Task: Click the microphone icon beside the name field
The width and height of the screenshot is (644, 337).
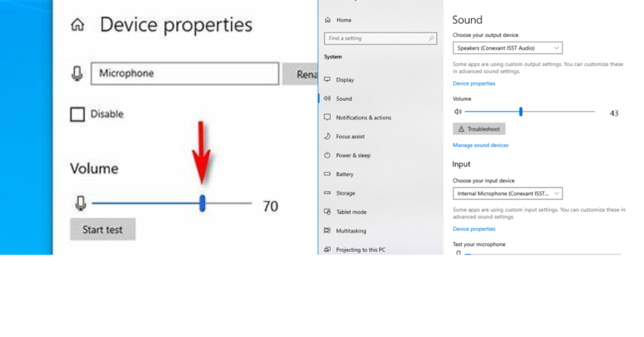Action: pos(77,74)
